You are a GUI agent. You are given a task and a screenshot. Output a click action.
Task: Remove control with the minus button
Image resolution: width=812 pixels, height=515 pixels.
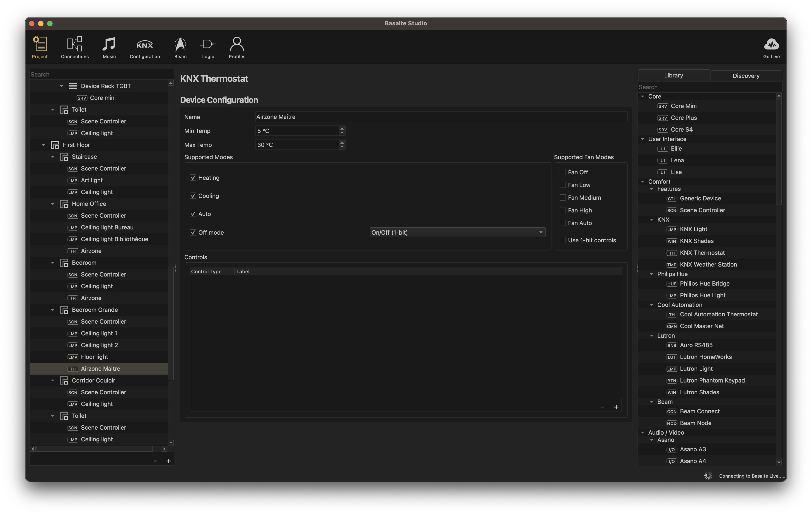click(x=602, y=407)
